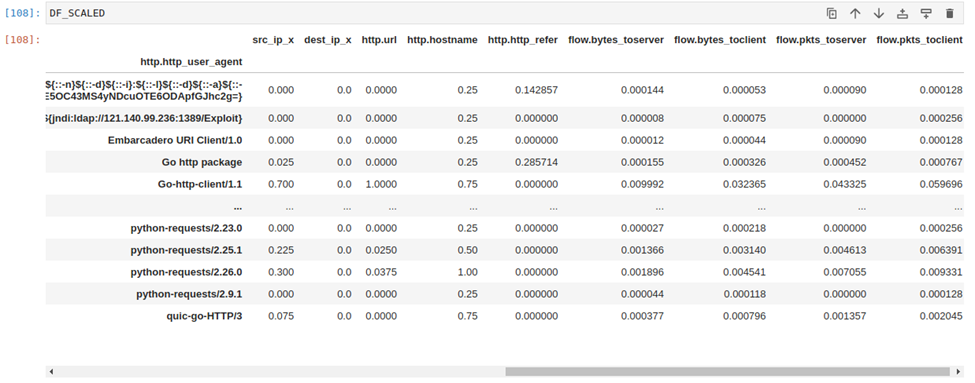
Task: Click the 0.300 src_ip_x value
Action: tap(281, 272)
